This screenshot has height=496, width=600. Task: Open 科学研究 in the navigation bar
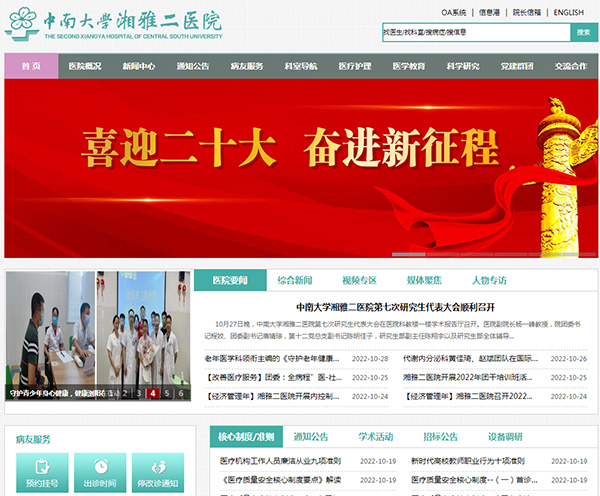coord(463,66)
